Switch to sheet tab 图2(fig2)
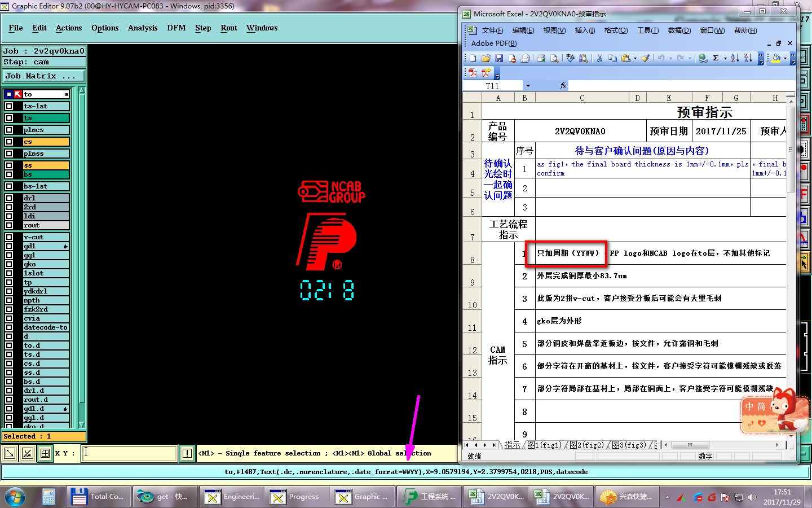The image size is (812, 508). pos(587,445)
